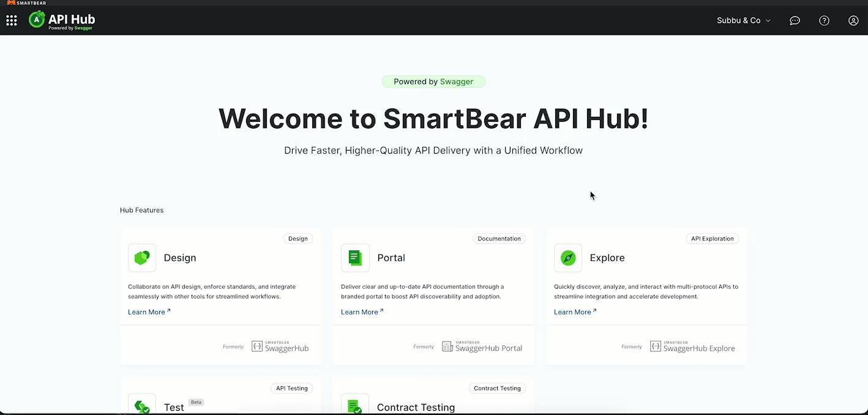Image resolution: width=868 pixels, height=415 pixels.
Task: Click the SwaggerHub Explore logo
Action: pyautogui.click(x=692, y=346)
